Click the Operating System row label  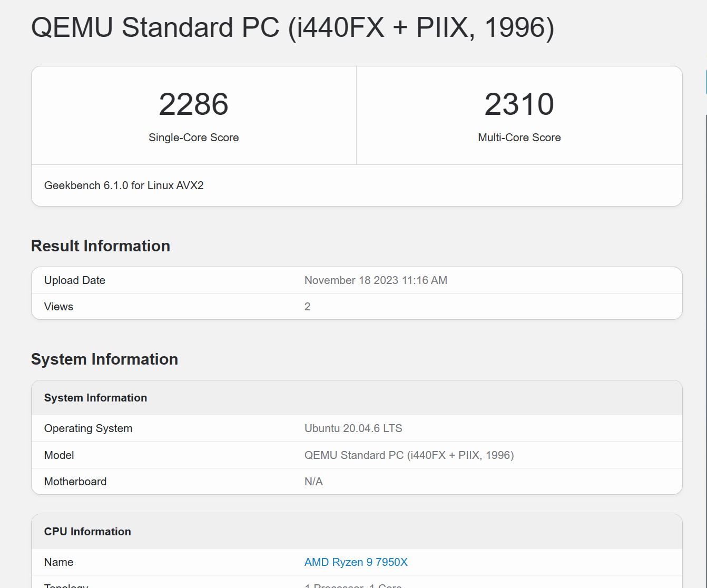pyautogui.click(x=88, y=428)
